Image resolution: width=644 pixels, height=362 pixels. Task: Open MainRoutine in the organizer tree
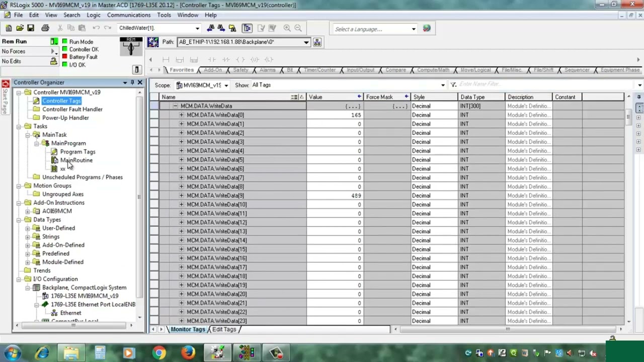pos(76,160)
